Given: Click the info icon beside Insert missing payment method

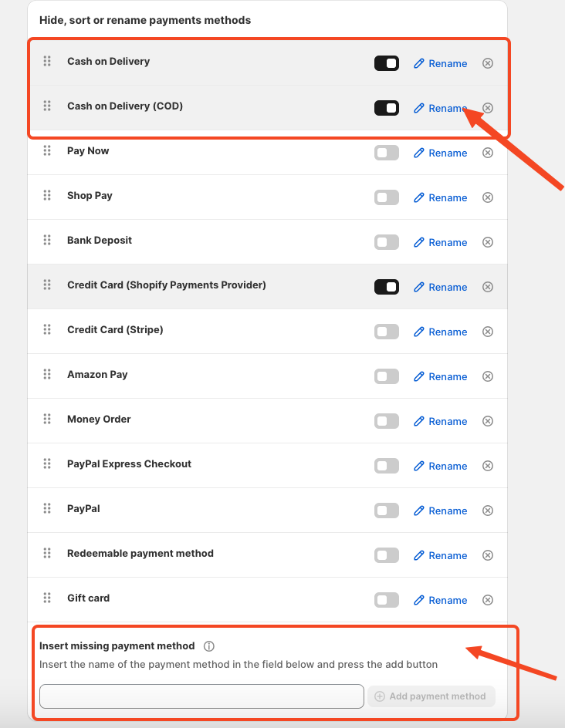Looking at the screenshot, I should [209, 646].
